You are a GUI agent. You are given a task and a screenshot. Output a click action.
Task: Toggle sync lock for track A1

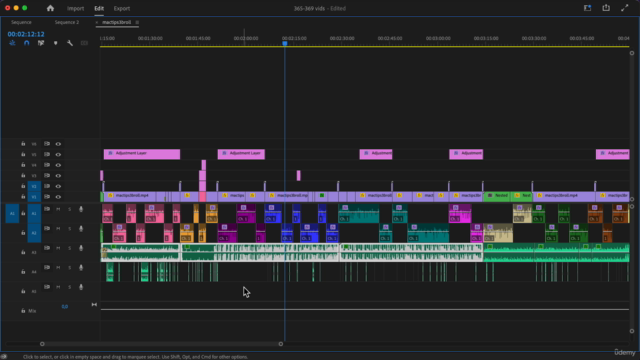pos(47,209)
